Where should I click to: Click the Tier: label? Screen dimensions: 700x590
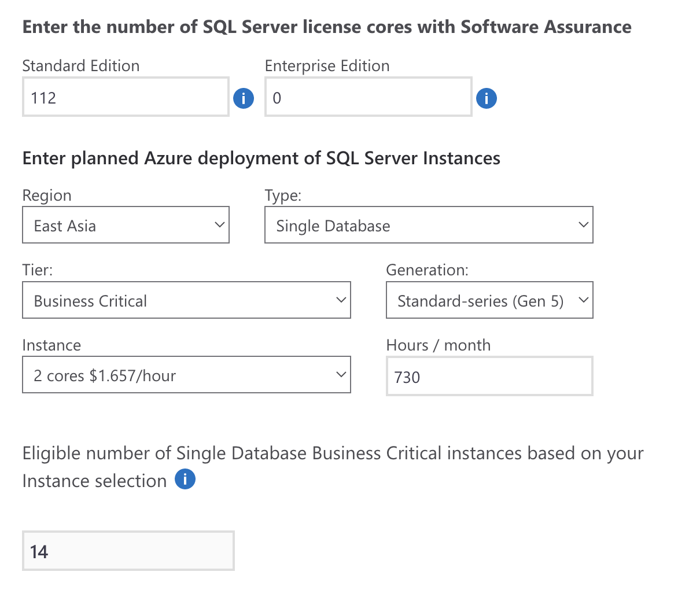(38, 270)
